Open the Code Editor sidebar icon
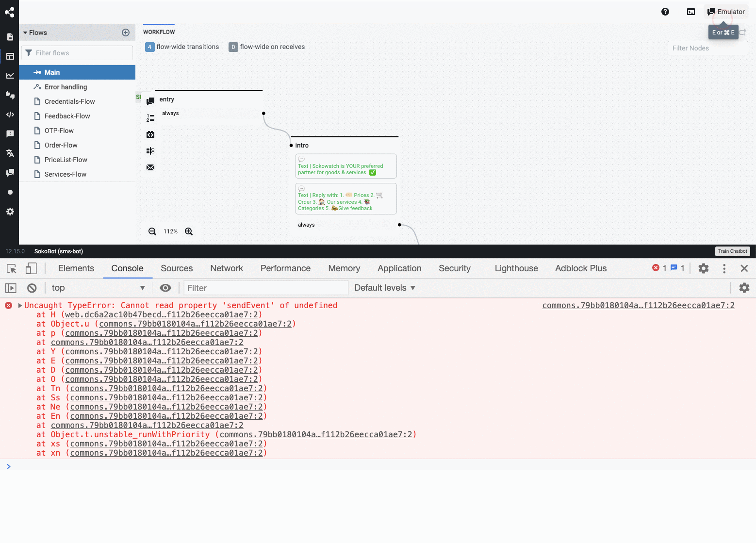 [10, 115]
